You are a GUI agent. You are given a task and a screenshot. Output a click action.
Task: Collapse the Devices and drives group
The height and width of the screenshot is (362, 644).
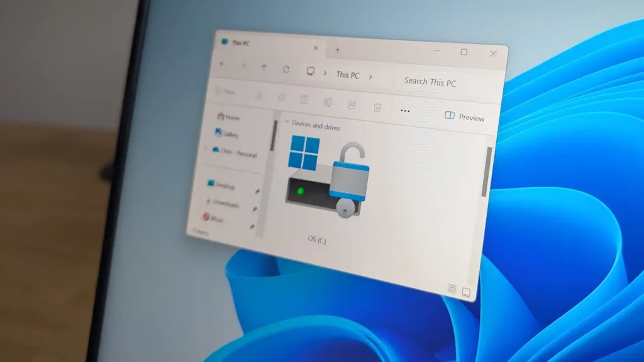tap(287, 122)
